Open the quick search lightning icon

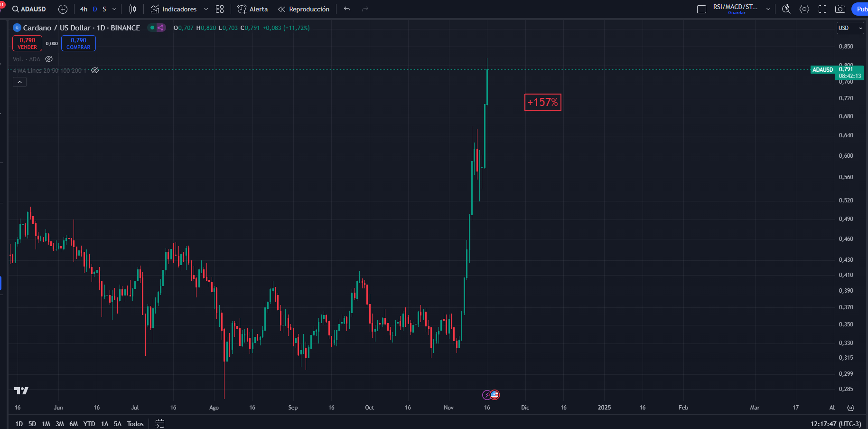(x=786, y=9)
